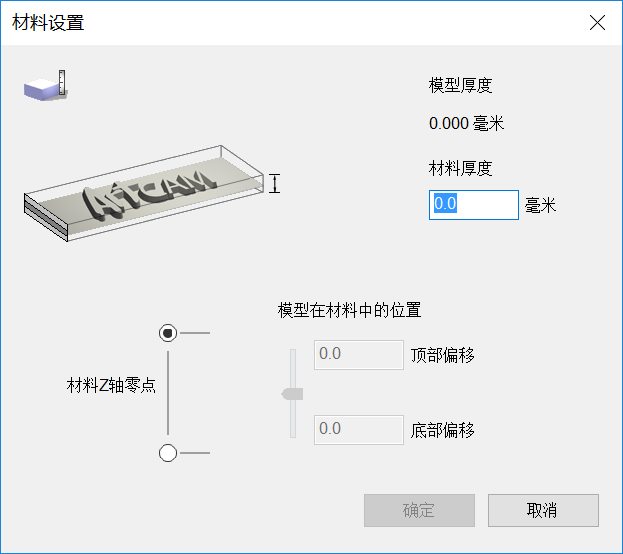The height and width of the screenshot is (554, 623).
Task: Click the ArtCAM relief preview image
Action: coord(143,193)
